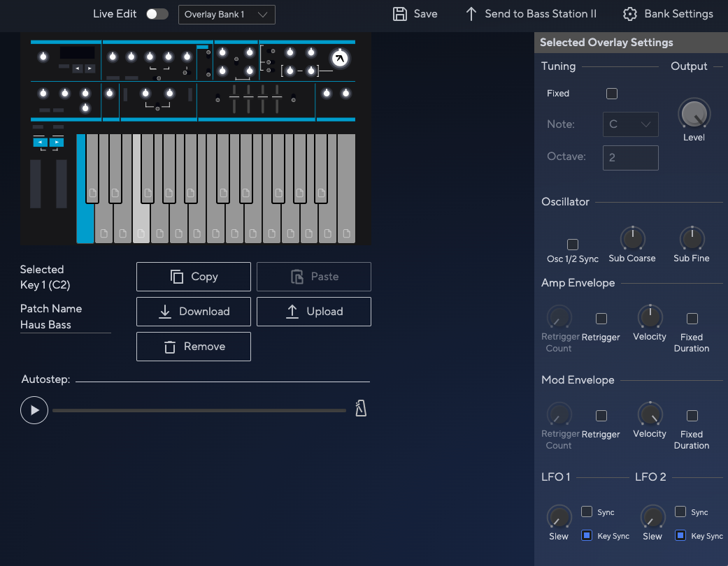This screenshot has height=566, width=728.
Task: Enable Mod Envelope Fixed Duration checkbox
Action: 692,416
